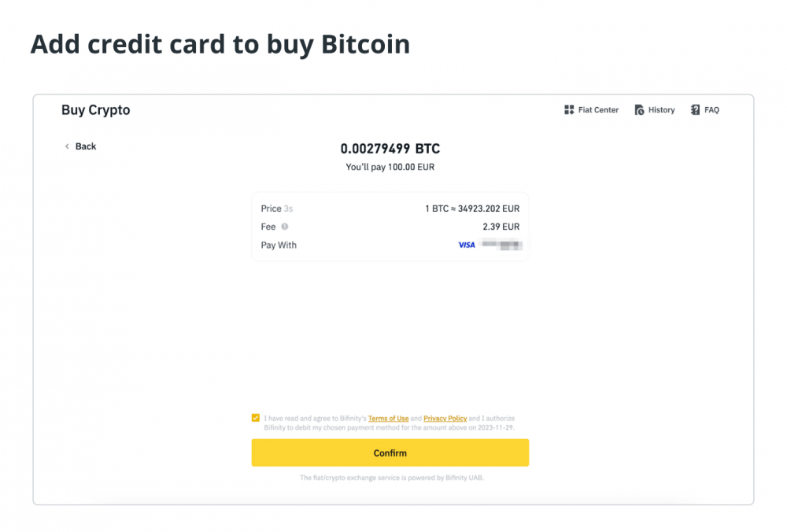
Task: Click the Visa card logo
Action: click(x=467, y=245)
